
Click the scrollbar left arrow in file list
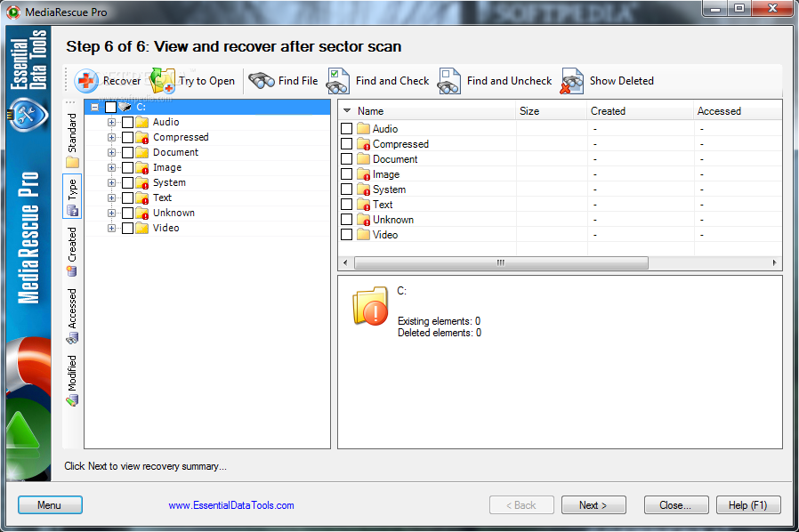tap(345, 263)
